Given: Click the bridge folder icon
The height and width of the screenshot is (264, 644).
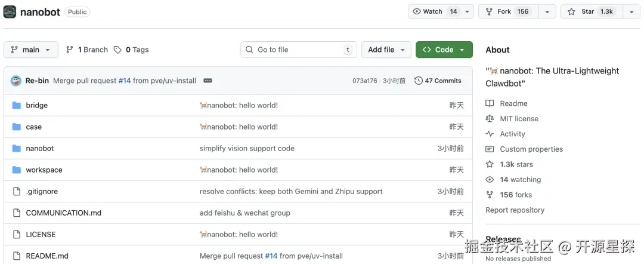Looking at the screenshot, I should coord(17,105).
